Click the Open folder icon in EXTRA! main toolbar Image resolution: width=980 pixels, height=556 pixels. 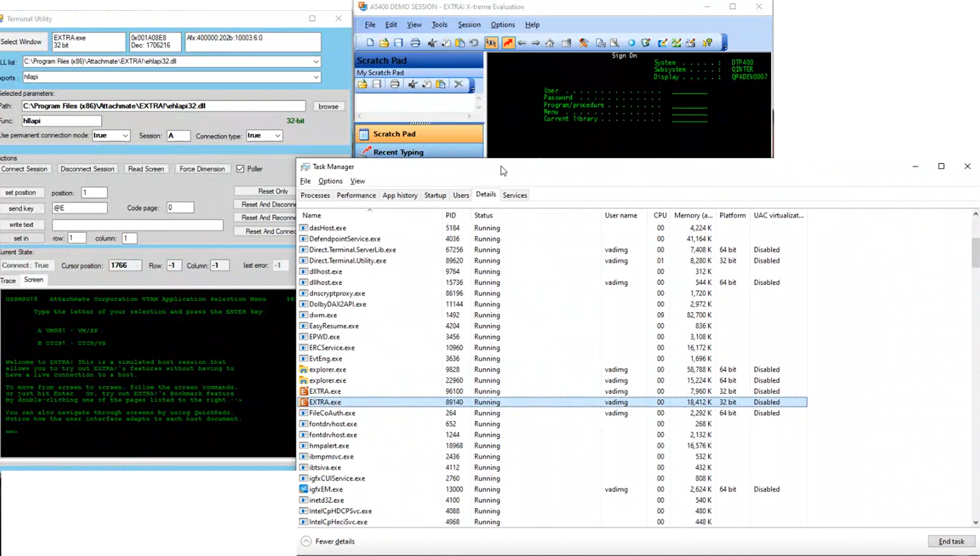(384, 42)
